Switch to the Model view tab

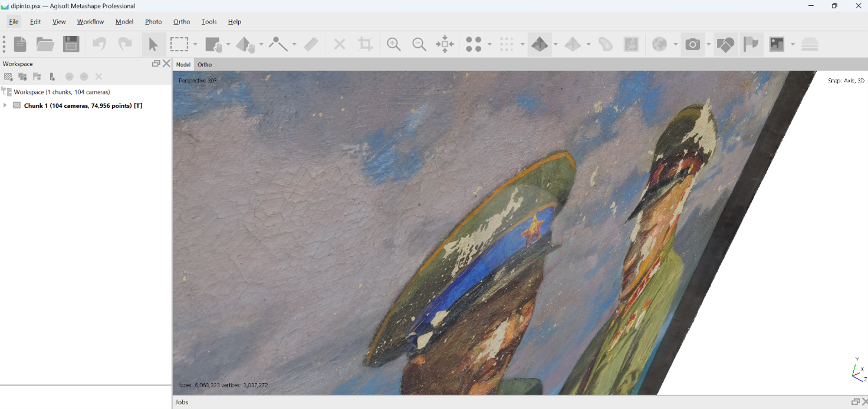(183, 64)
